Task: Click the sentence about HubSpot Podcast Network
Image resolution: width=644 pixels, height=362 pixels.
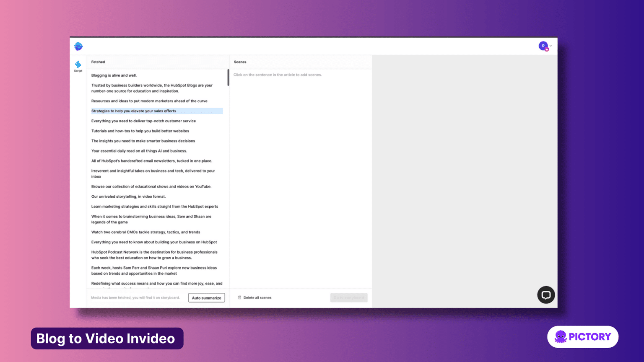Action: (x=154, y=255)
